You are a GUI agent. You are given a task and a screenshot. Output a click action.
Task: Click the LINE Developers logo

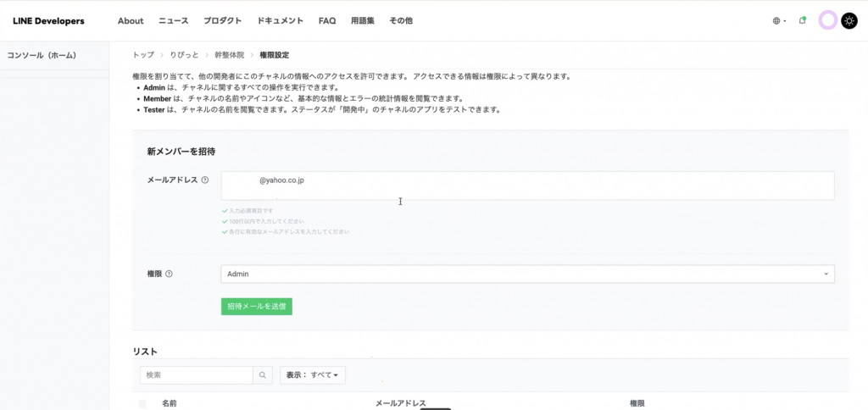click(x=48, y=20)
